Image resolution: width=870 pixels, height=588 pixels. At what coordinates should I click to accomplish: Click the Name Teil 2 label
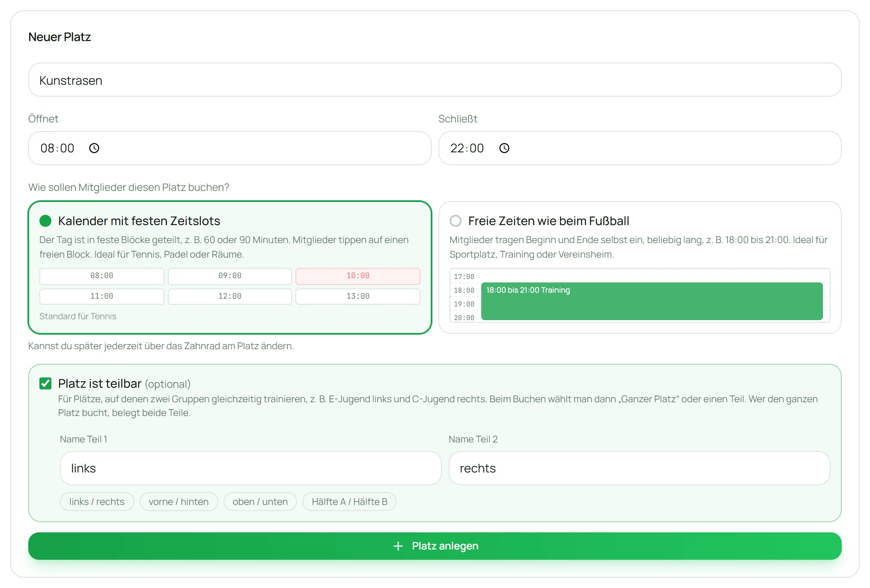click(473, 439)
